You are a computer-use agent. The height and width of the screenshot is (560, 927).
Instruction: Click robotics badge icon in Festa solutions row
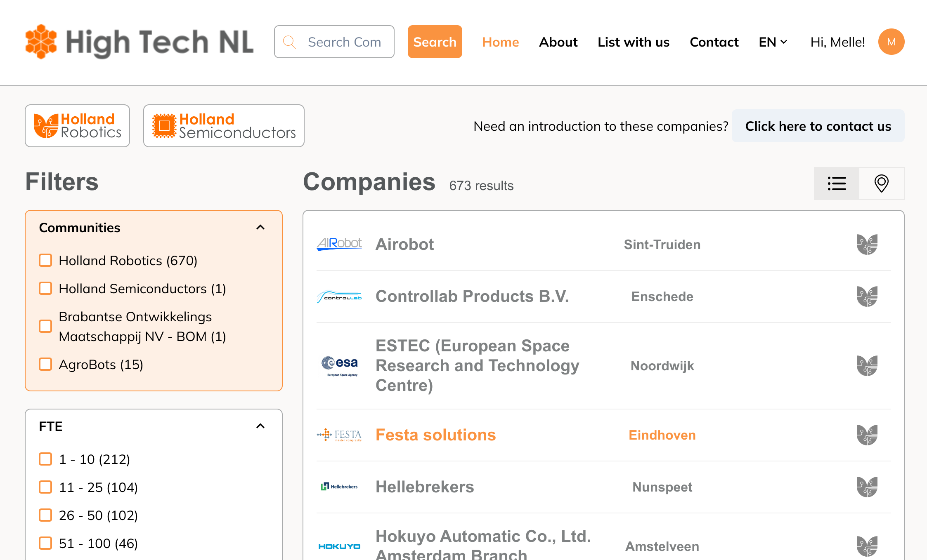(x=867, y=435)
